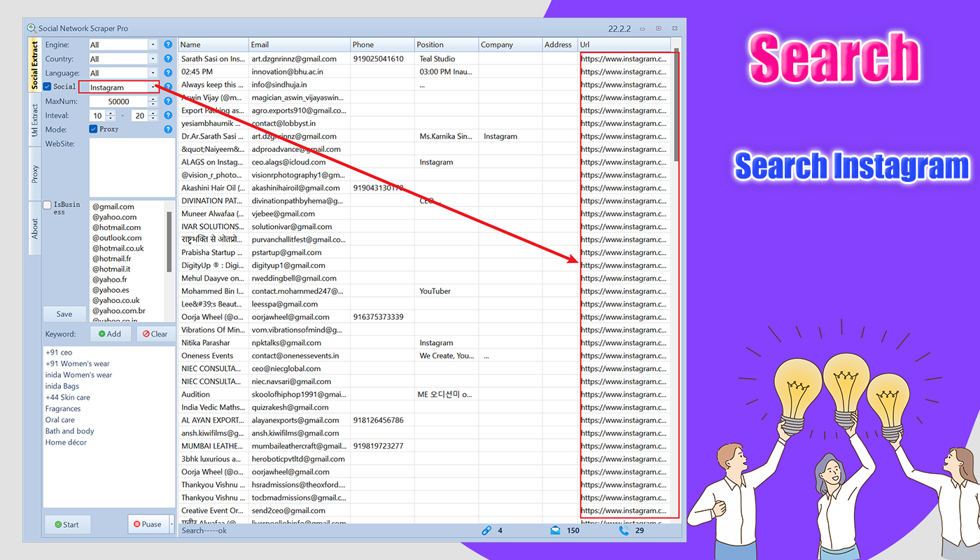Open help for the Proxy mode setting
980x560 pixels.
tap(167, 129)
